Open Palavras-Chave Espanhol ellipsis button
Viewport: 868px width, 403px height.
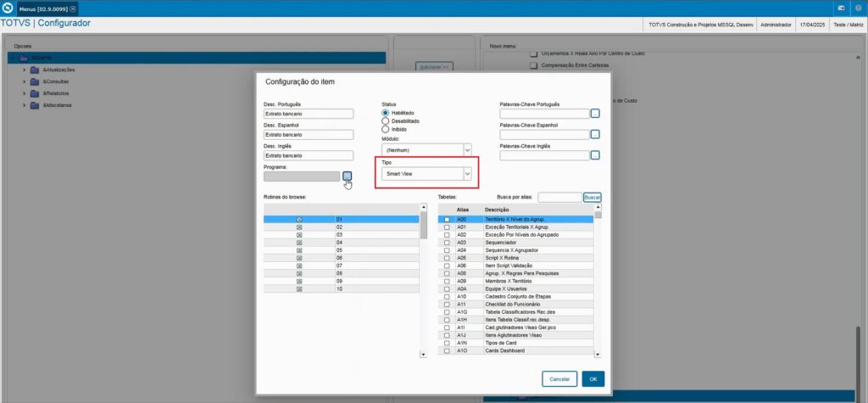coord(595,134)
